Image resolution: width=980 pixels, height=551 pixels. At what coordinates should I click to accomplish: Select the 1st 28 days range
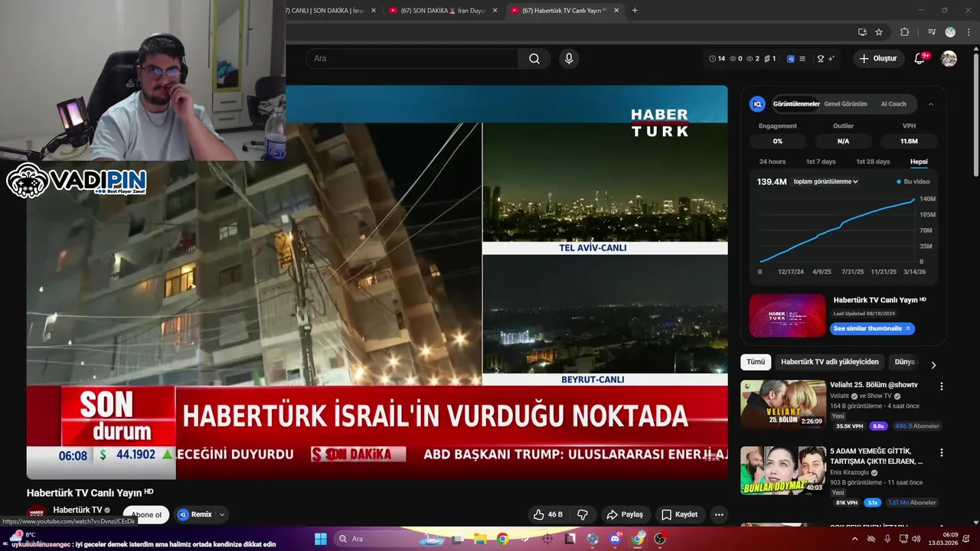[873, 161]
